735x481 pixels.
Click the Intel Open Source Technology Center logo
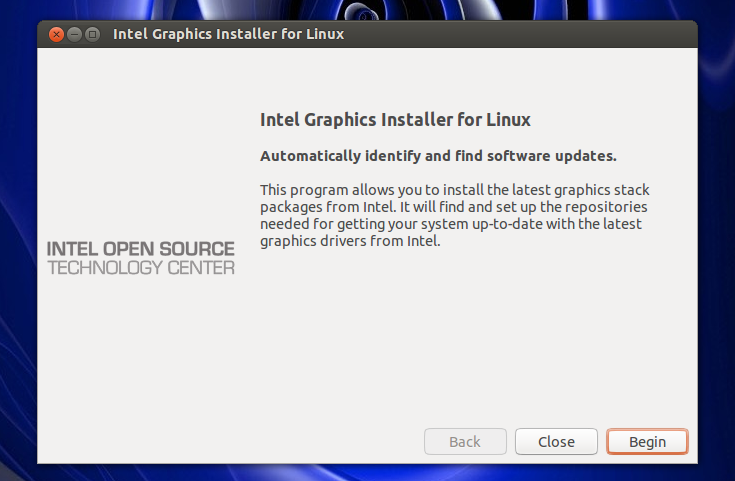click(141, 258)
